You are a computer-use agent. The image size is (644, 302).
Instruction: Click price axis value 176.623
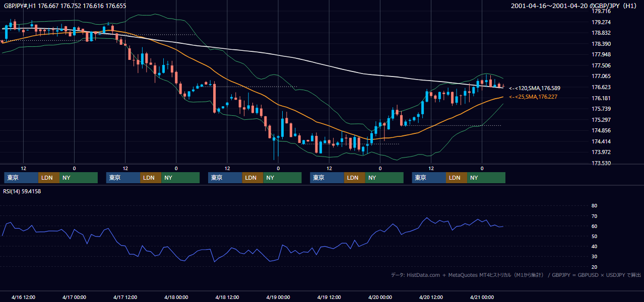(601, 87)
